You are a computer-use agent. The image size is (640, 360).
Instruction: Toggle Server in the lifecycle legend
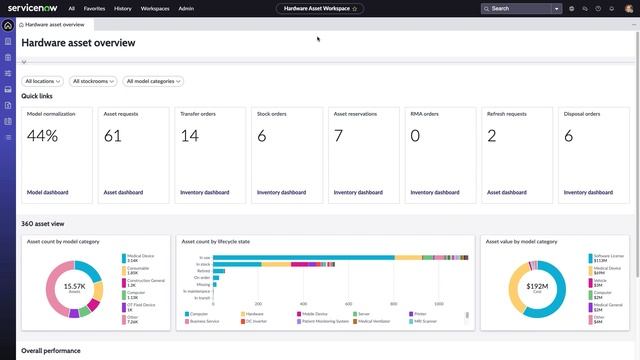click(x=361, y=314)
